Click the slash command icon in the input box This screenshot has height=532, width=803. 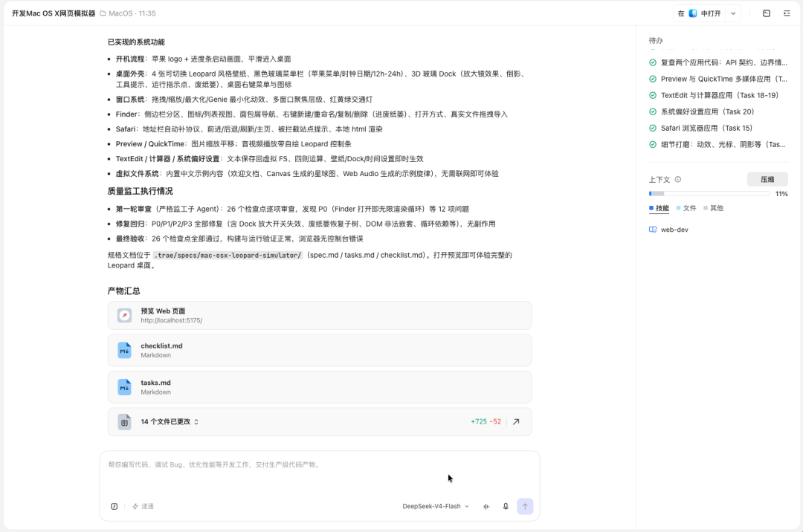[115, 507]
